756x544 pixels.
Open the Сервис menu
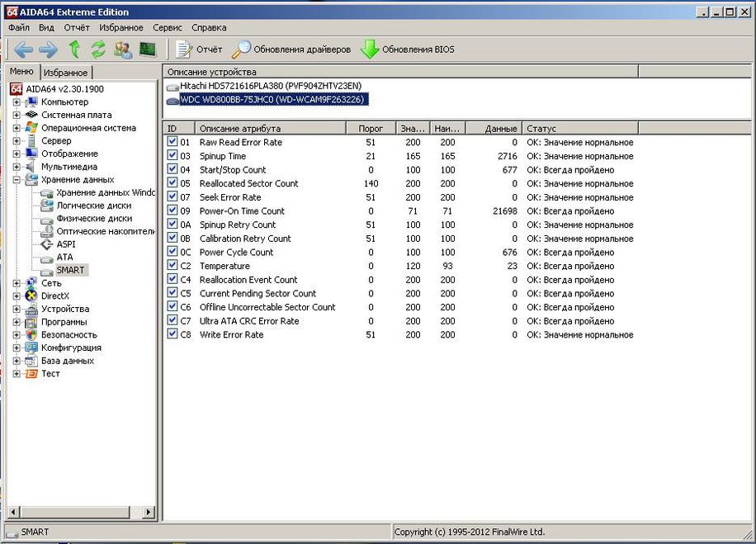coord(168,27)
